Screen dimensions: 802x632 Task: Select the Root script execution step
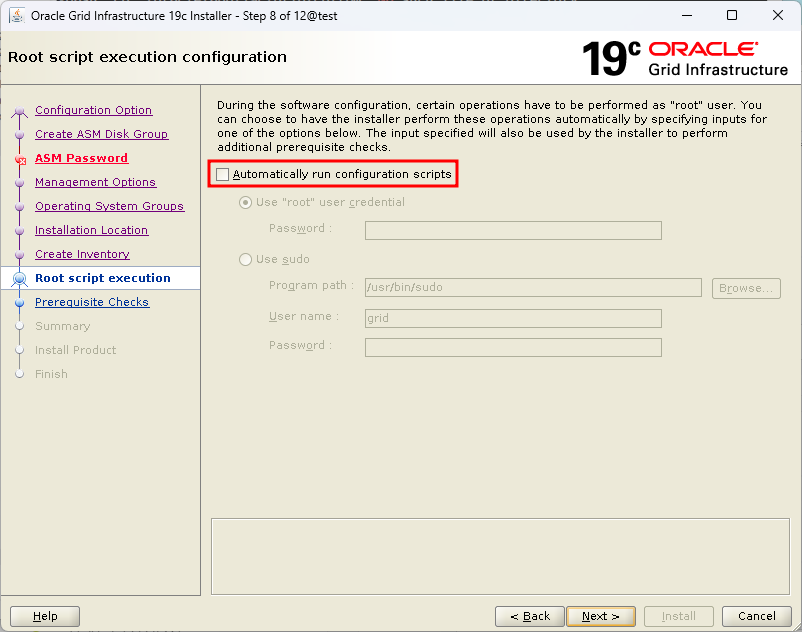(102, 278)
